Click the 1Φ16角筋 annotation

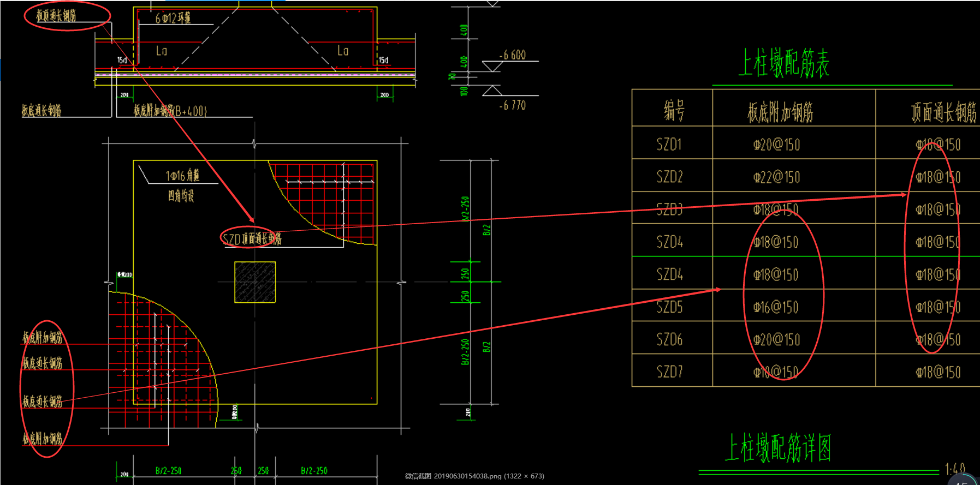point(182,175)
